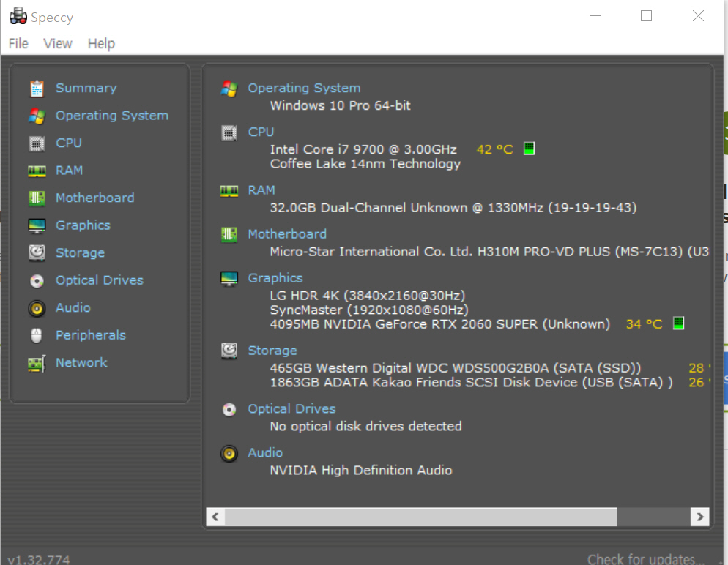Open the View menu

pos(58,44)
